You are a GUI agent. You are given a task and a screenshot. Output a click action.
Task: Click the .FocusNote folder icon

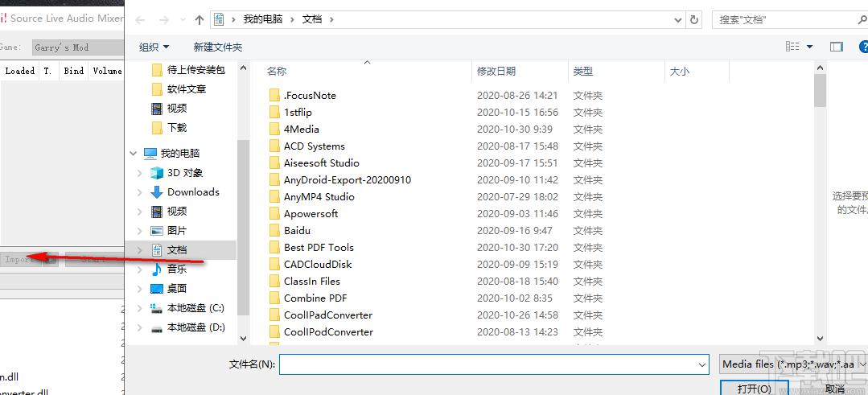(274, 95)
